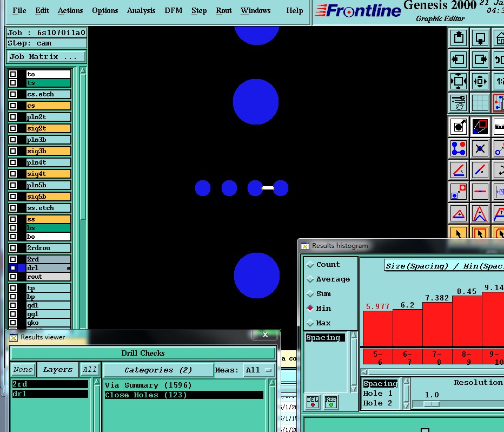The height and width of the screenshot is (432, 504).
Task: Open the File menu
Action: pyautogui.click(x=19, y=11)
